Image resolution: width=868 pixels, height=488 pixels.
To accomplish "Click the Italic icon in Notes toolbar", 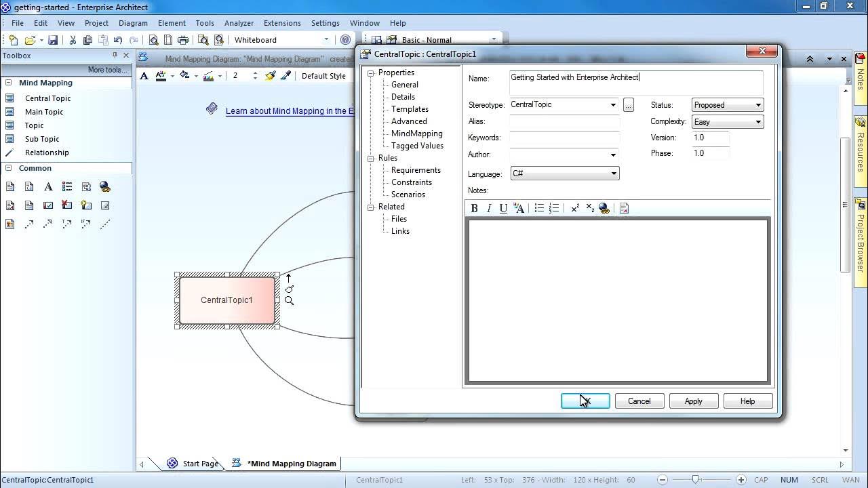I will click(x=489, y=208).
